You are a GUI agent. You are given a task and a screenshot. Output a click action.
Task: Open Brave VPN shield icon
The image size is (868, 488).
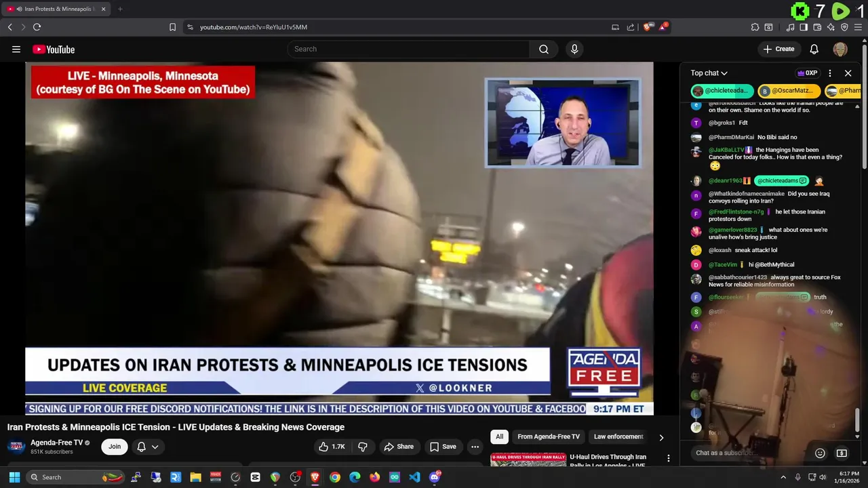(x=844, y=27)
